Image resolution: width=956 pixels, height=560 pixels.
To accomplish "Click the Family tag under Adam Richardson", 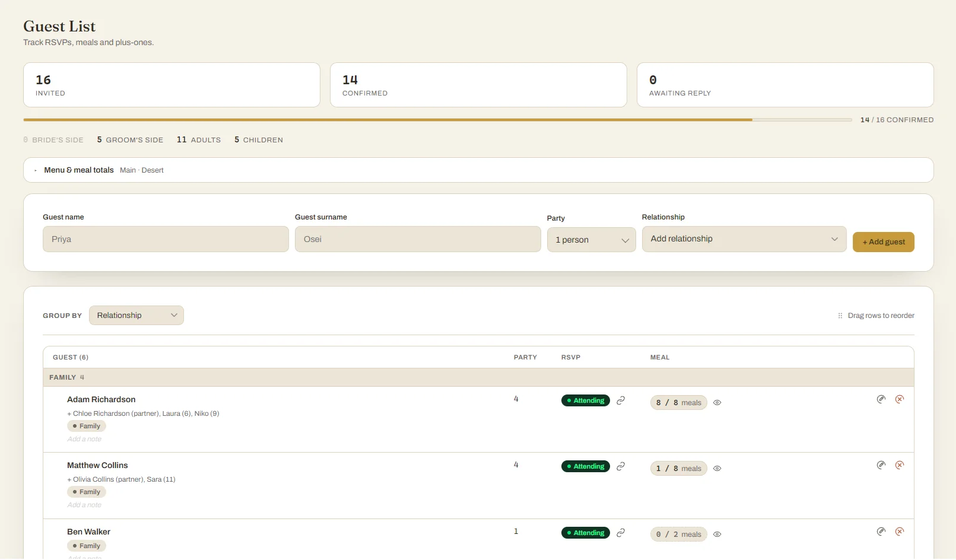I will coord(87,426).
